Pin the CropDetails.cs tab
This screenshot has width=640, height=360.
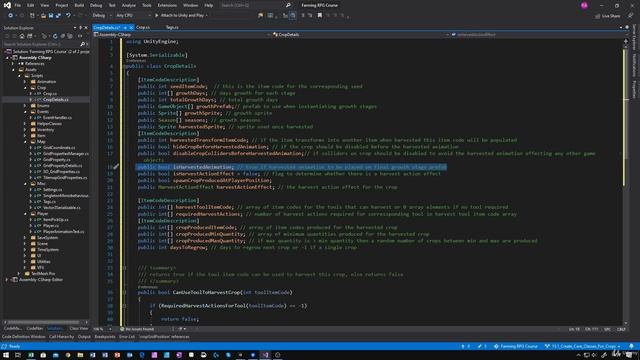[125, 27]
